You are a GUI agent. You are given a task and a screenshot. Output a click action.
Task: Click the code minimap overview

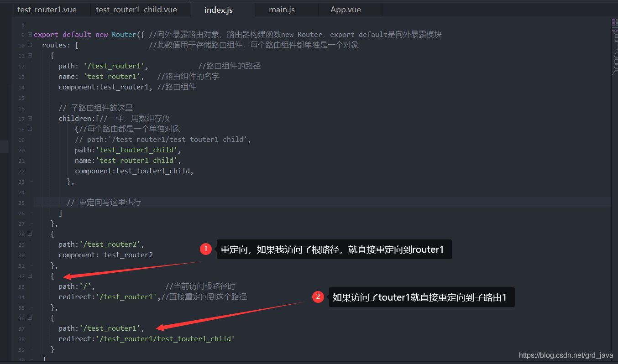(x=614, y=47)
